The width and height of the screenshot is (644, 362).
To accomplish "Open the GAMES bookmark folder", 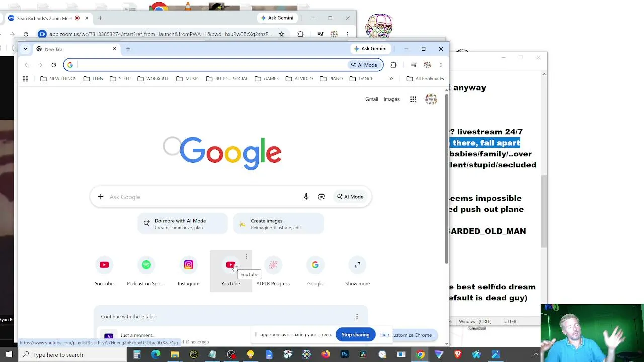I will (x=267, y=79).
